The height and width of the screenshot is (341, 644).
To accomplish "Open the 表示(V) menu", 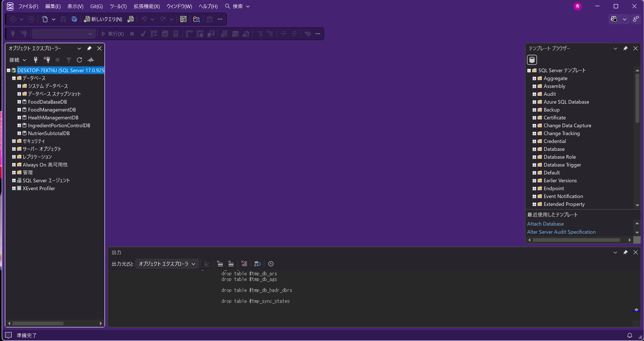I will 75,6.
